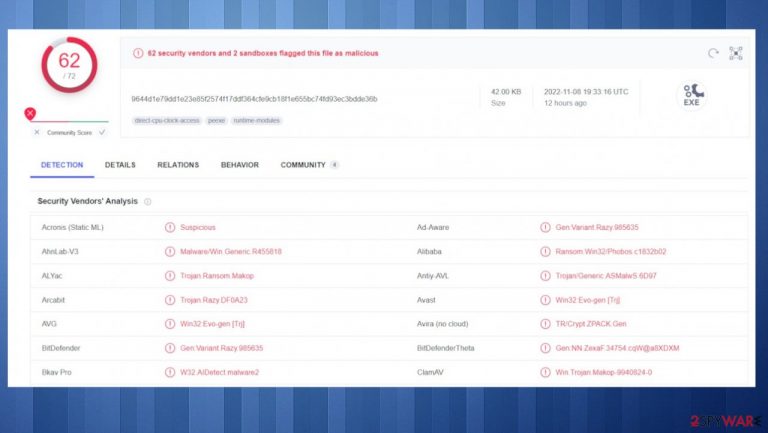Click the BitDefenderTheta vendor name
This screenshot has height=433, width=768.
445,348
